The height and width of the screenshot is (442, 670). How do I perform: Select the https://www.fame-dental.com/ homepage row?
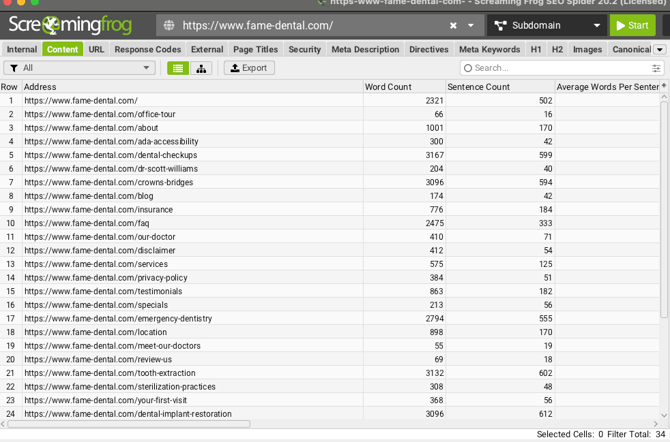329,100
